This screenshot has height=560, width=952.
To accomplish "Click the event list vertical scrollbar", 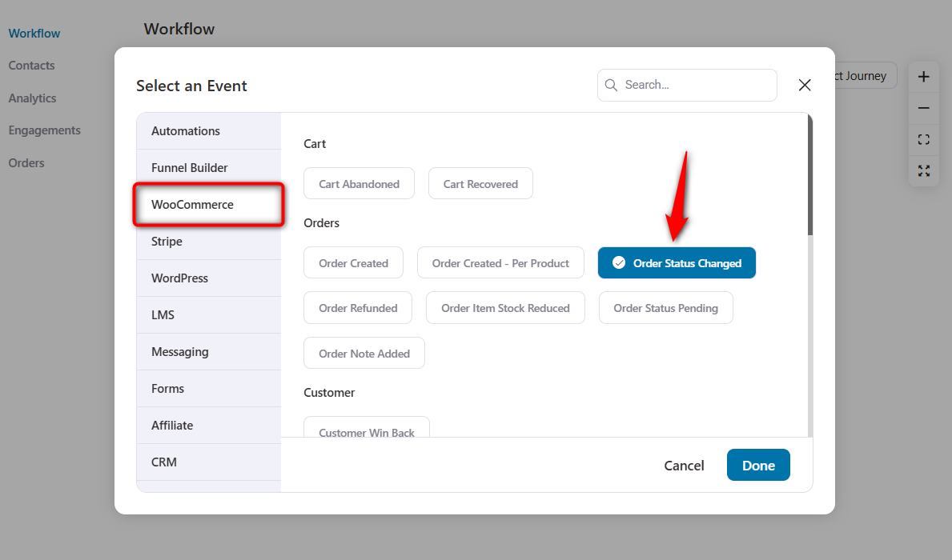I will (x=810, y=174).
